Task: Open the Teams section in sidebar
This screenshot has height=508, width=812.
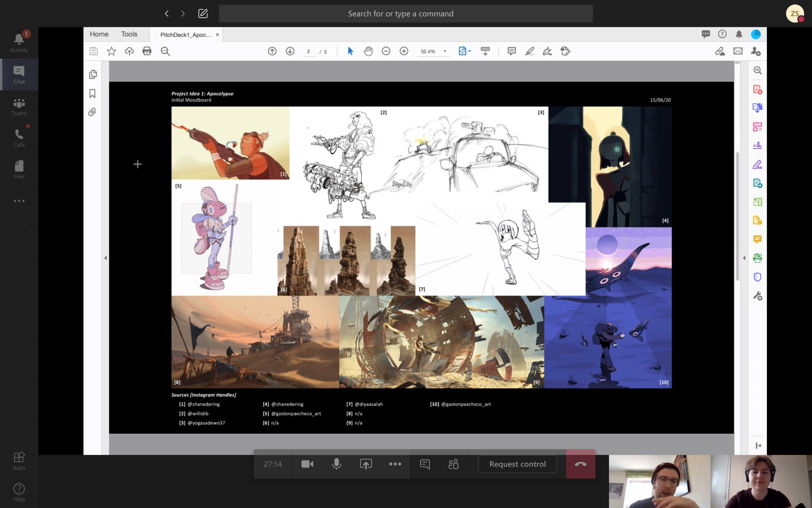Action: tap(19, 107)
